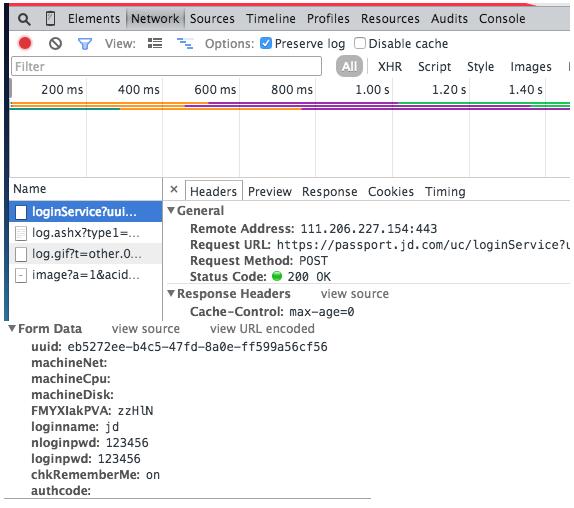Toggle device mode phone icon
Screen dimensions: 574x508
pyautogui.click(x=51, y=18)
